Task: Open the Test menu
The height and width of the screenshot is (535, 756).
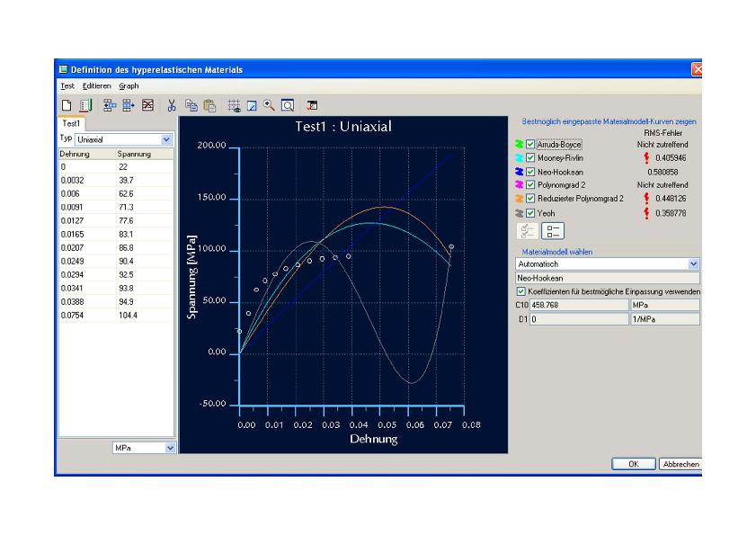Action: pos(67,86)
